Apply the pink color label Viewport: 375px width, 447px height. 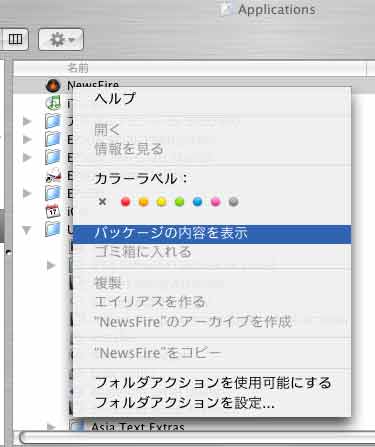point(215,202)
